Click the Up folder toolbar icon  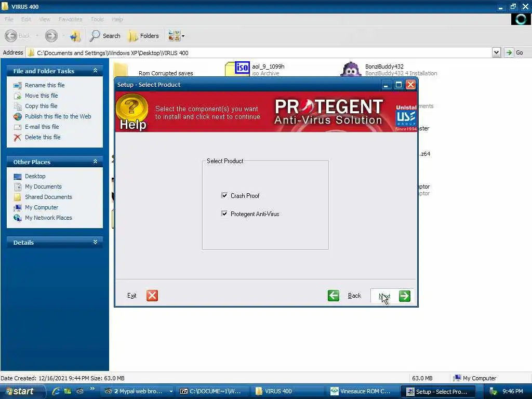[x=75, y=36]
